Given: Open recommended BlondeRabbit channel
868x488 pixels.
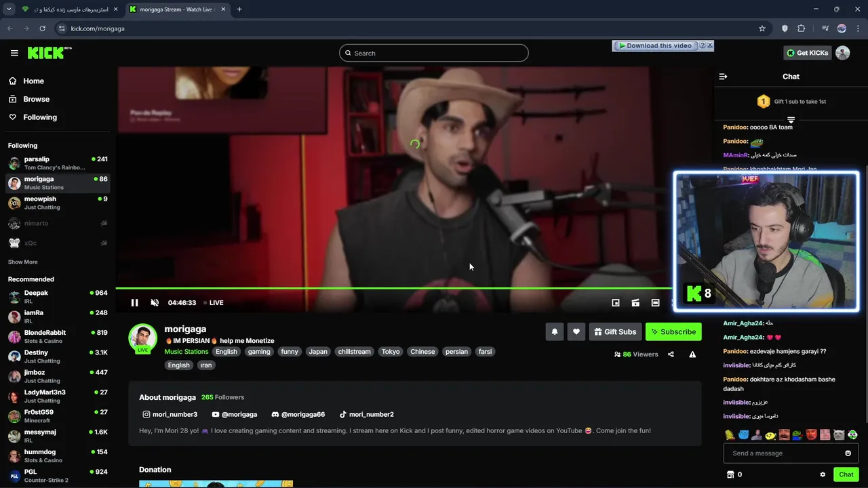Looking at the screenshot, I should click(x=58, y=337).
